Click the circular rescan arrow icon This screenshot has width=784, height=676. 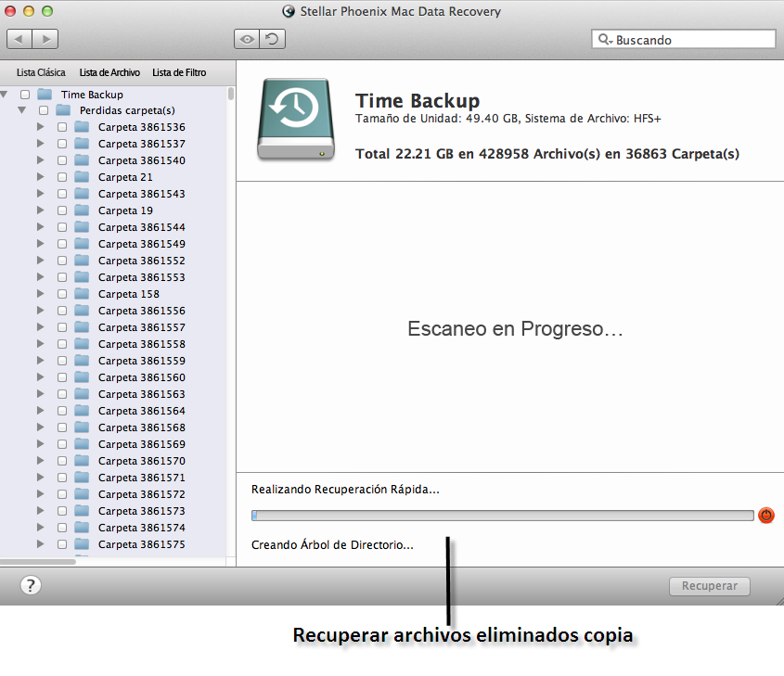tap(273, 39)
